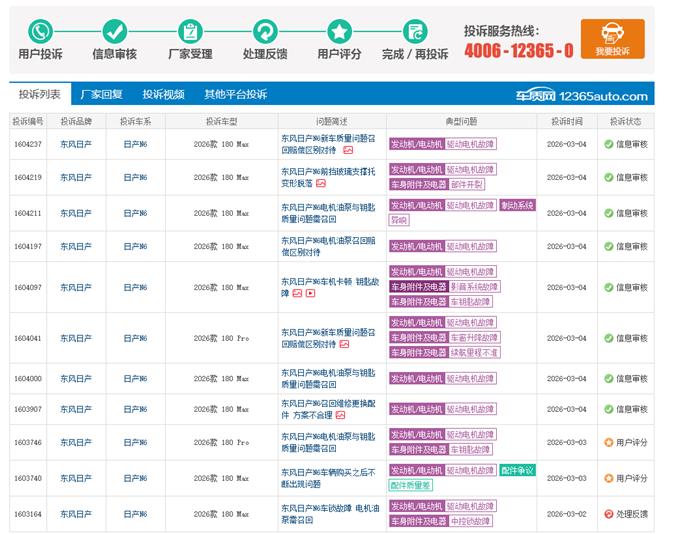Switch to the 厂家回复 tab
This screenshot has height=534, width=700.
[101, 95]
